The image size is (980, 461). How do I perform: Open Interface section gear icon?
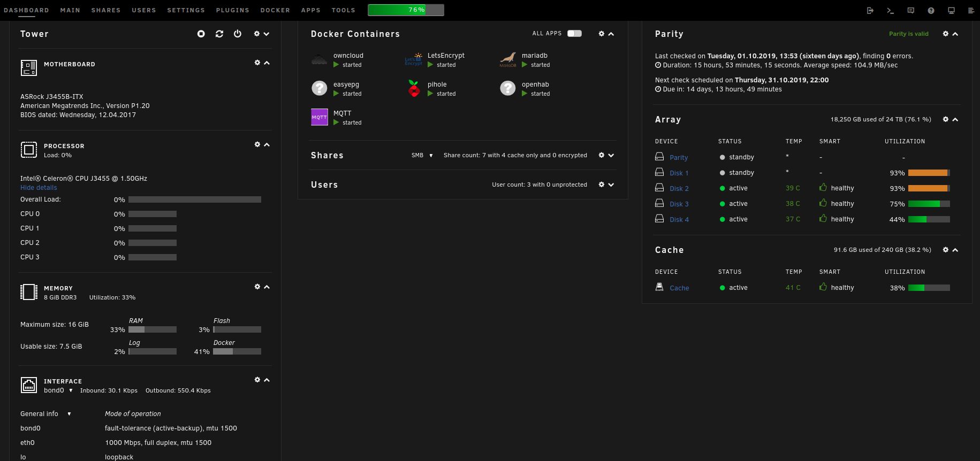[257, 380]
